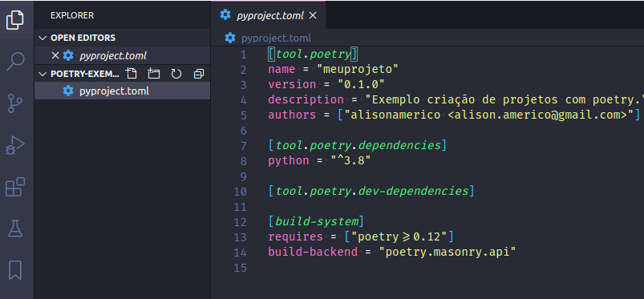This screenshot has width=644, height=299.
Task: Click gear icon on pyproject.toml tab
Action: click(225, 15)
